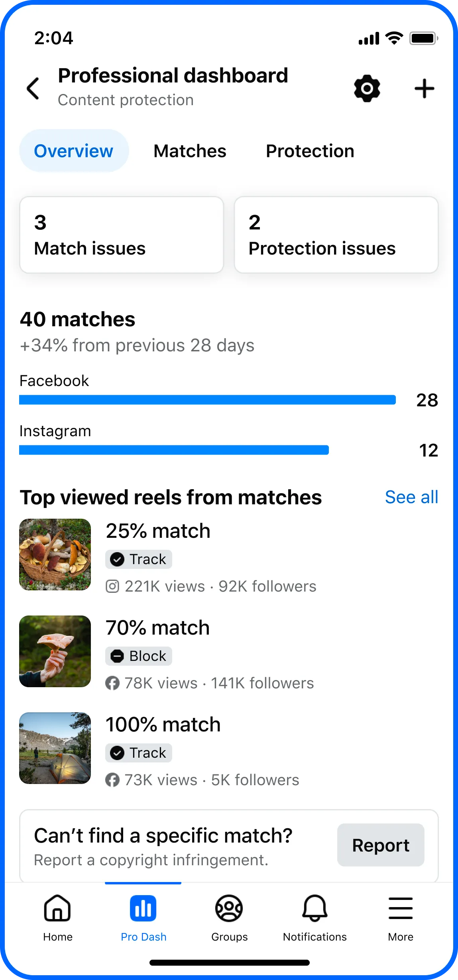Tap Track badge on 100% match reel
458x980 pixels.
click(139, 753)
